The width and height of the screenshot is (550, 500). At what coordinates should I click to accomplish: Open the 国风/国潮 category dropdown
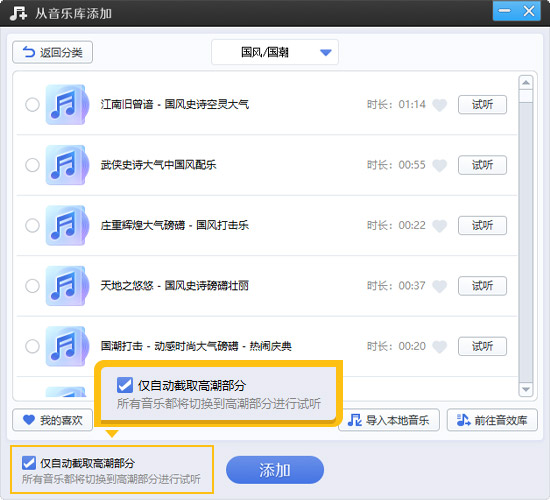(275, 52)
